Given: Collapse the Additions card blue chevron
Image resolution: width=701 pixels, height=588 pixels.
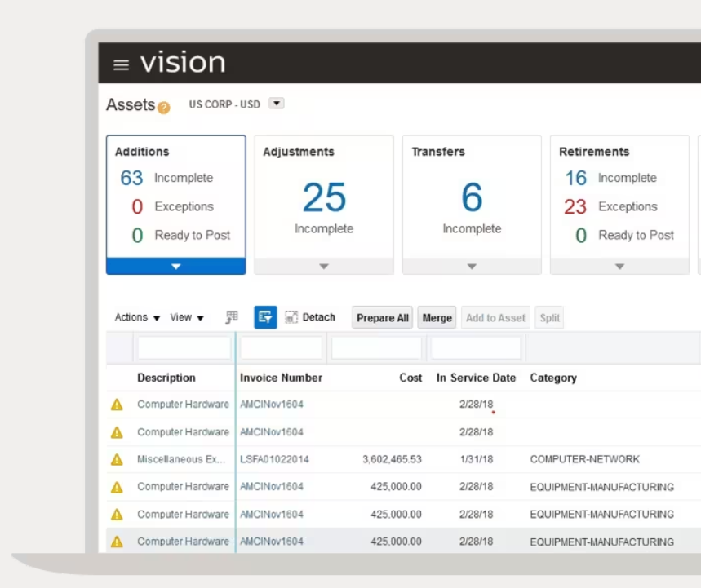Looking at the screenshot, I should click(175, 267).
